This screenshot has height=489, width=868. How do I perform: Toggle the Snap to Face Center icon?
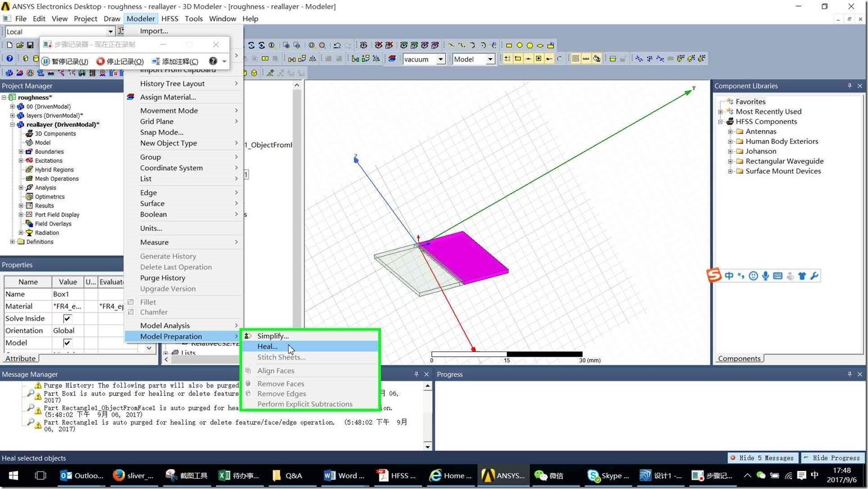(538, 59)
